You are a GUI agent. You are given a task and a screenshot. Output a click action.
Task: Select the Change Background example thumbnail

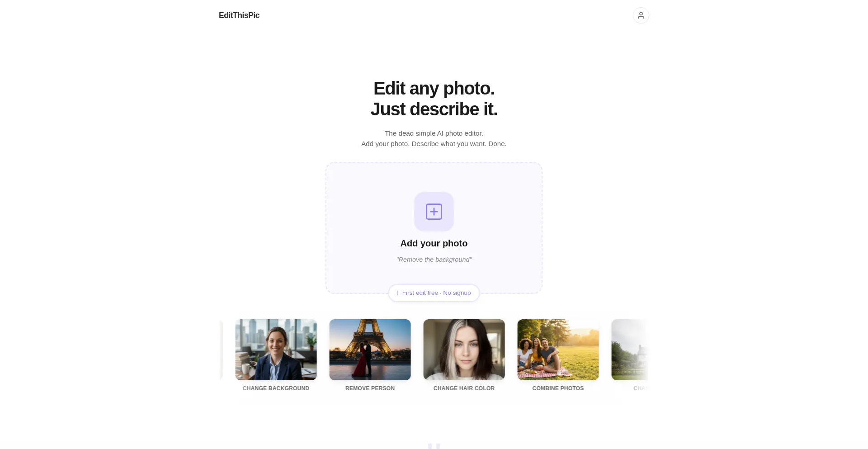pyautogui.click(x=276, y=350)
